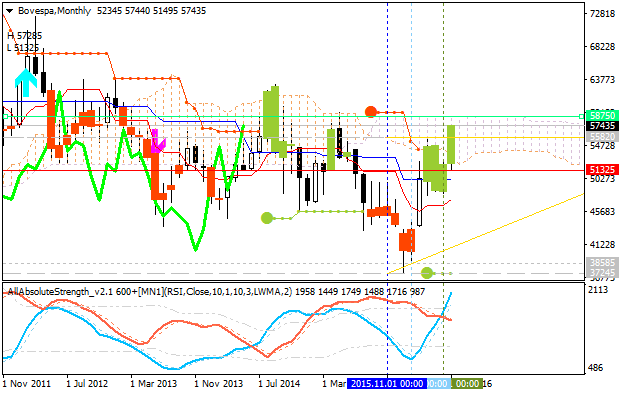Click the 486 indicator scale value
624x395 pixels.
click(x=596, y=368)
